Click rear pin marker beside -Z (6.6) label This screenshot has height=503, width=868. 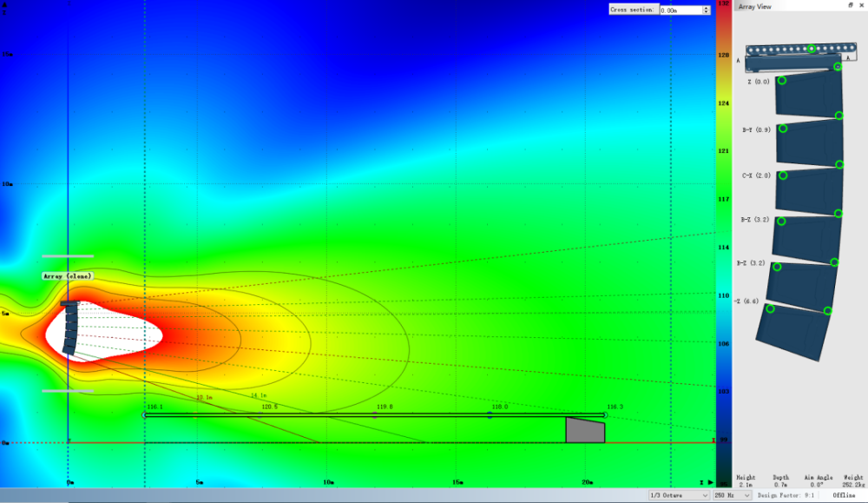click(x=770, y=308)
